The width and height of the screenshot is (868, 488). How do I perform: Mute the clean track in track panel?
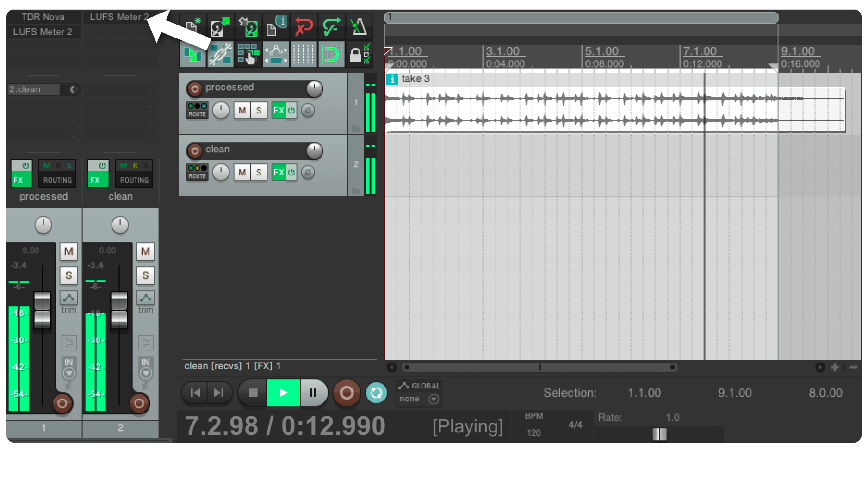click(242, 172)
